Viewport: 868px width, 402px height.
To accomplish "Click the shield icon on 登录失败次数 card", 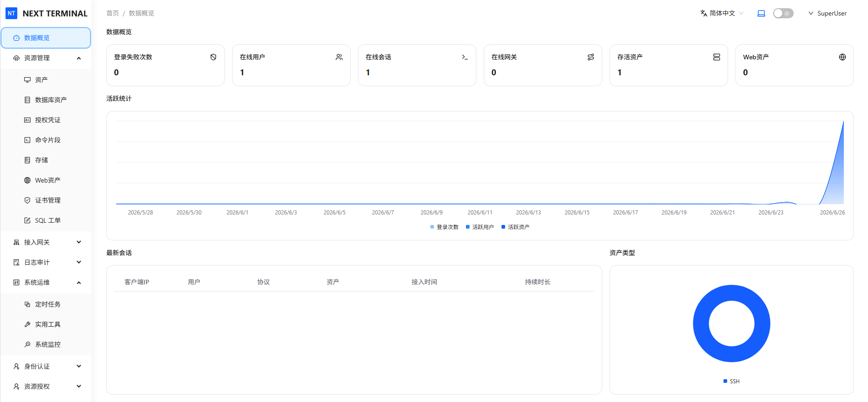I will tap(213, 57).
